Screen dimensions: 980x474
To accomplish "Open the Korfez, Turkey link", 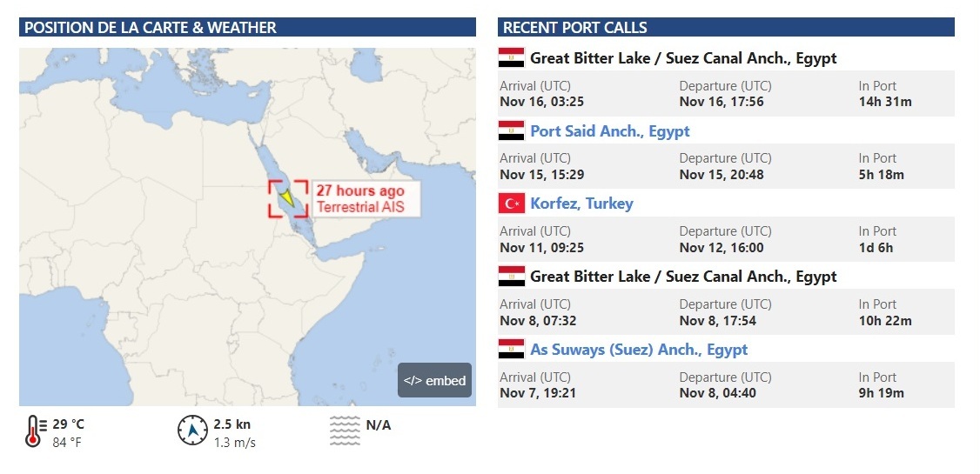I will 581,204.
